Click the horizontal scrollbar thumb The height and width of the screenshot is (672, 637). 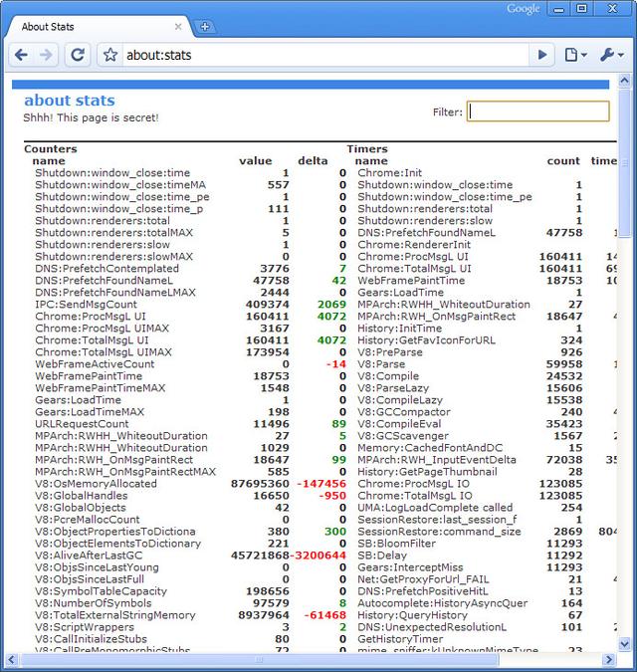[x=259, y=659]
